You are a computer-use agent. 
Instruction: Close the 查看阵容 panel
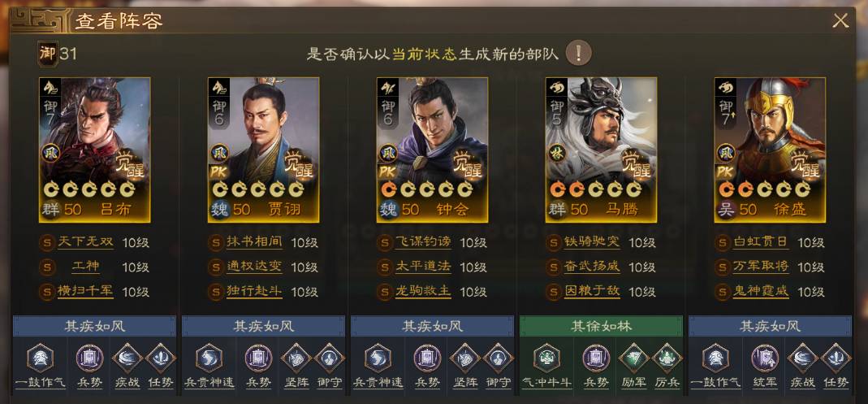coord(840,21)
